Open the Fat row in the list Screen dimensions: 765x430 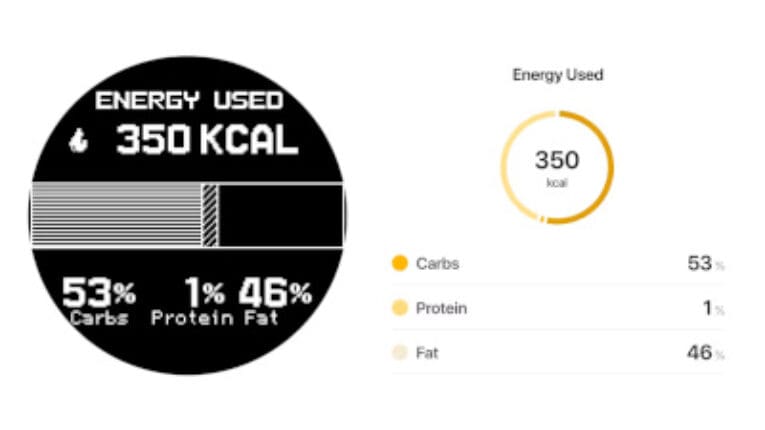[558, 352]
